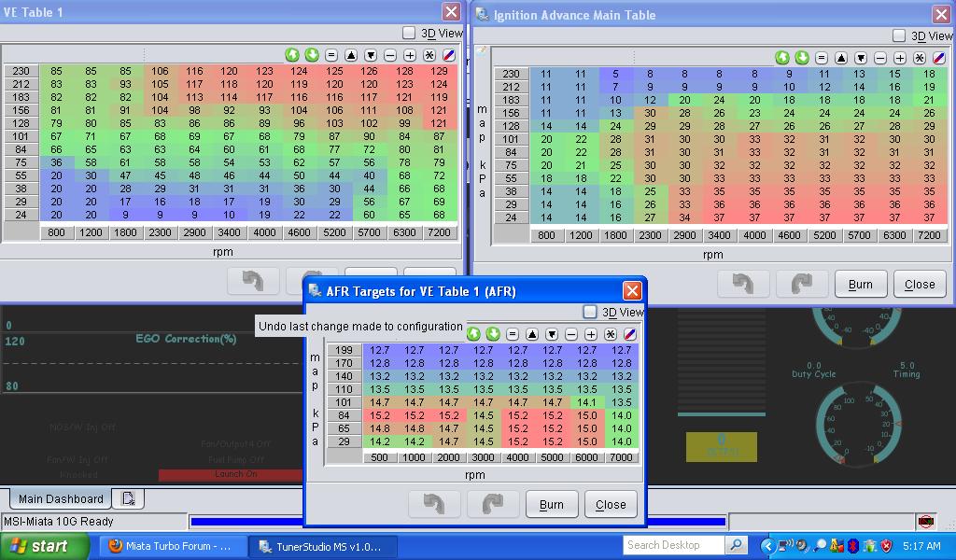Check 3D View in Ignition Advance Main Table
This screenshot has width=956, height=560.
(x=899, y=35)
